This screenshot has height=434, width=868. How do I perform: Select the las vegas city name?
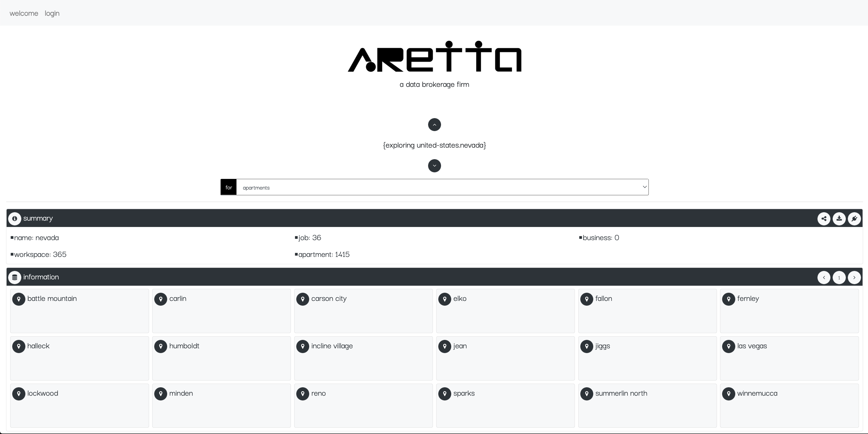(752, 346)
